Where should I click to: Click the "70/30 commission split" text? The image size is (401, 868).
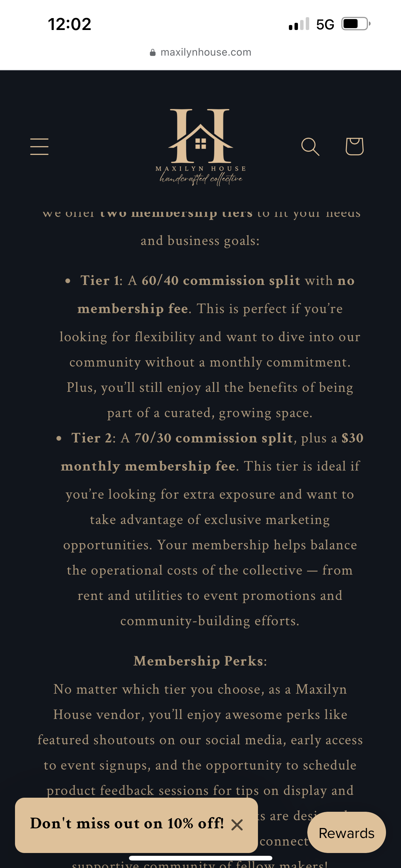point(214,438)
